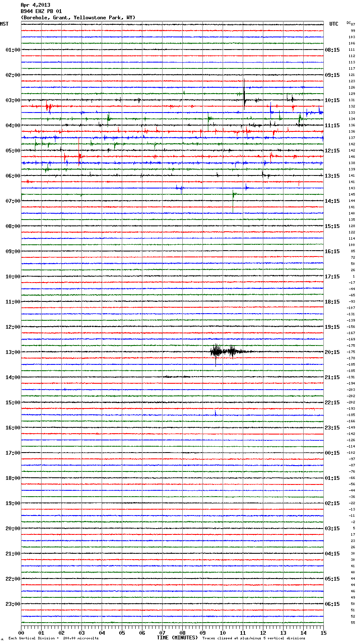Click the 10:15 UTC time label
The width and height of the screenshot is (357, 644).
point(332,100)
